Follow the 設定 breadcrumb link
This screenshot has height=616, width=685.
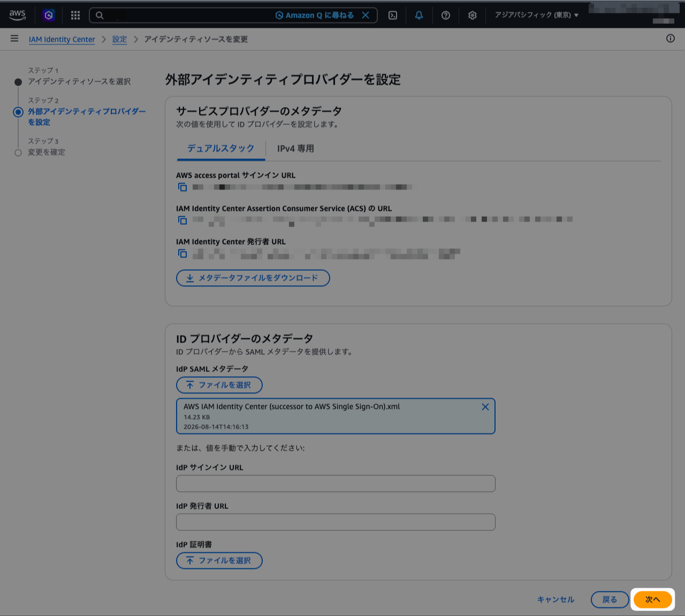(x=119, y=39)
